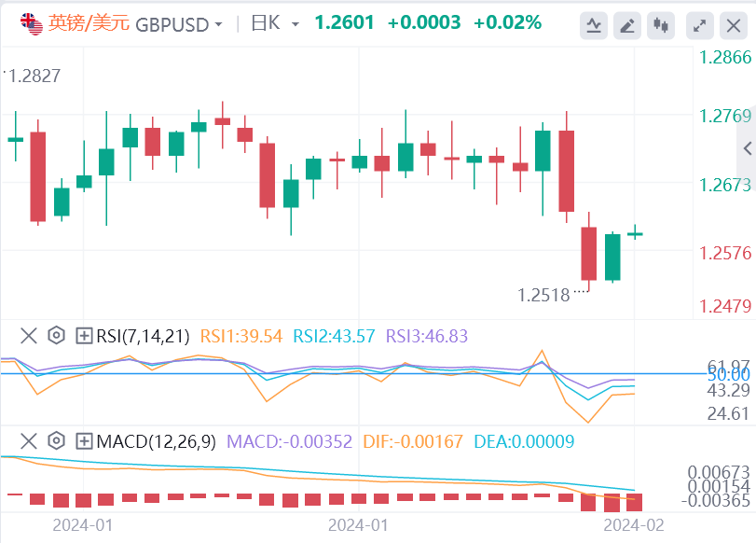Click the RSI(7,14,21) label
The height and width of the screenshot is (543, 756).
click(144, 336)
